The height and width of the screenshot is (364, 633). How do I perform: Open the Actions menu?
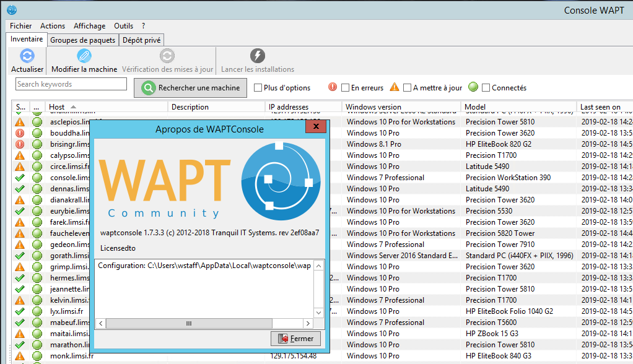click(53, 26)
